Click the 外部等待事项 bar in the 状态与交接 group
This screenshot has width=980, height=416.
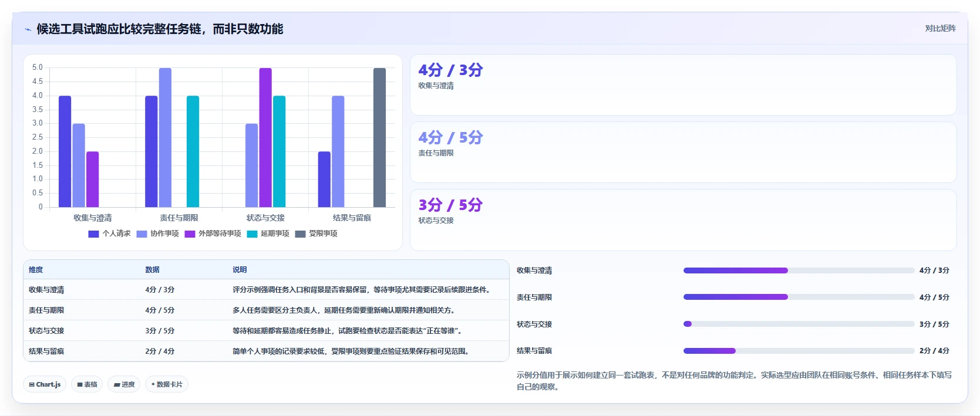265,137
